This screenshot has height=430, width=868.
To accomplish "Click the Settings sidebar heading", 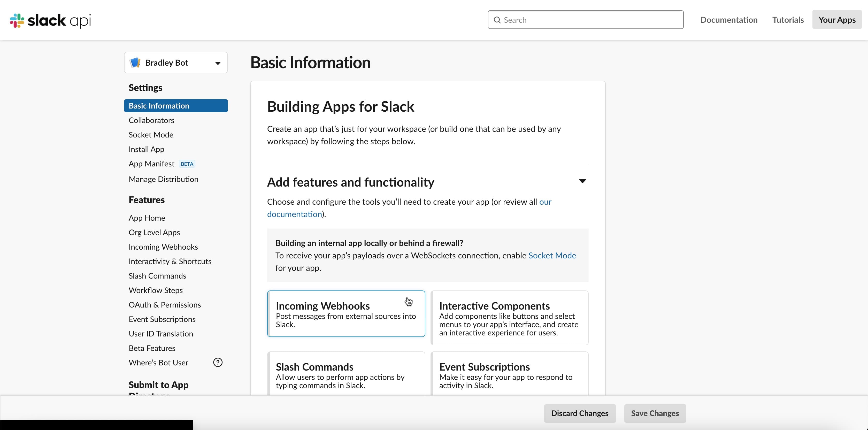I will tap(145, 88).
